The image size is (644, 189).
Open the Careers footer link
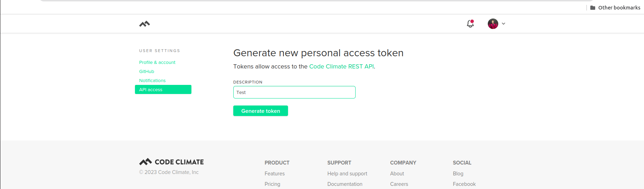tap(399, 184)
